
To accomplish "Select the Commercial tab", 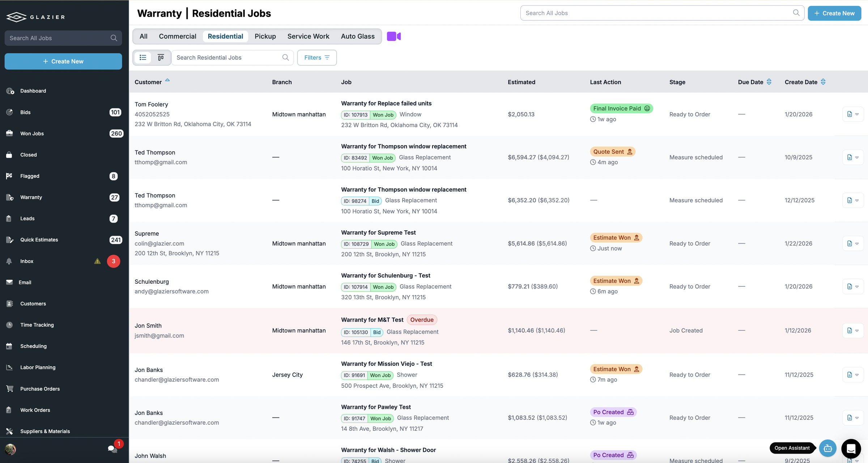I will (x=178, y=37).
